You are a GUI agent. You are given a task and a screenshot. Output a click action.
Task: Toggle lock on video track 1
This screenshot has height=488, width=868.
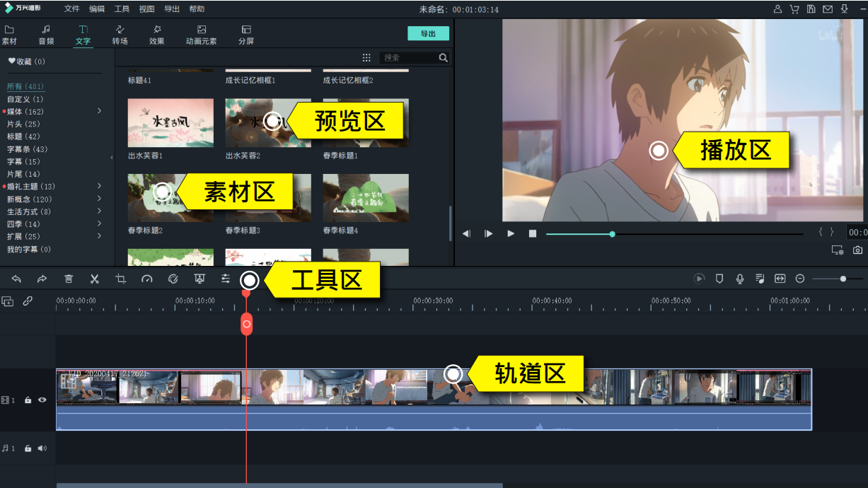pyautogui.click(x=28, y=400)
